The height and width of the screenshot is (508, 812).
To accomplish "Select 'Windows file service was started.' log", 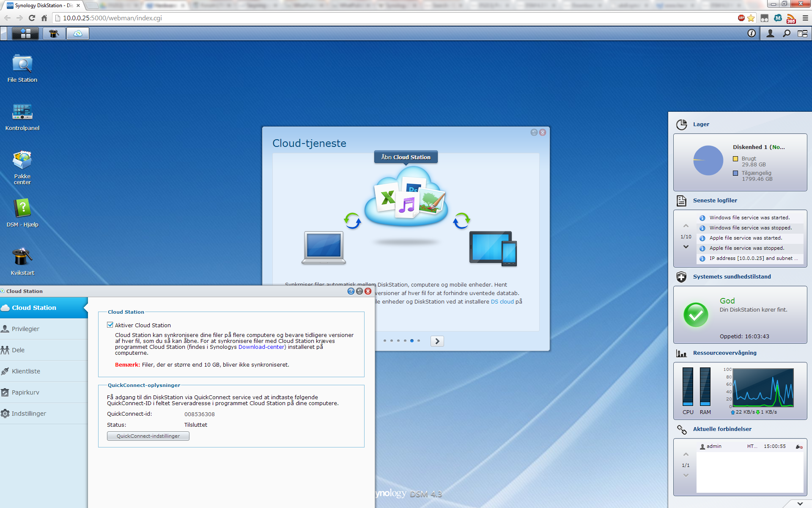I will [x=750, y=218].
